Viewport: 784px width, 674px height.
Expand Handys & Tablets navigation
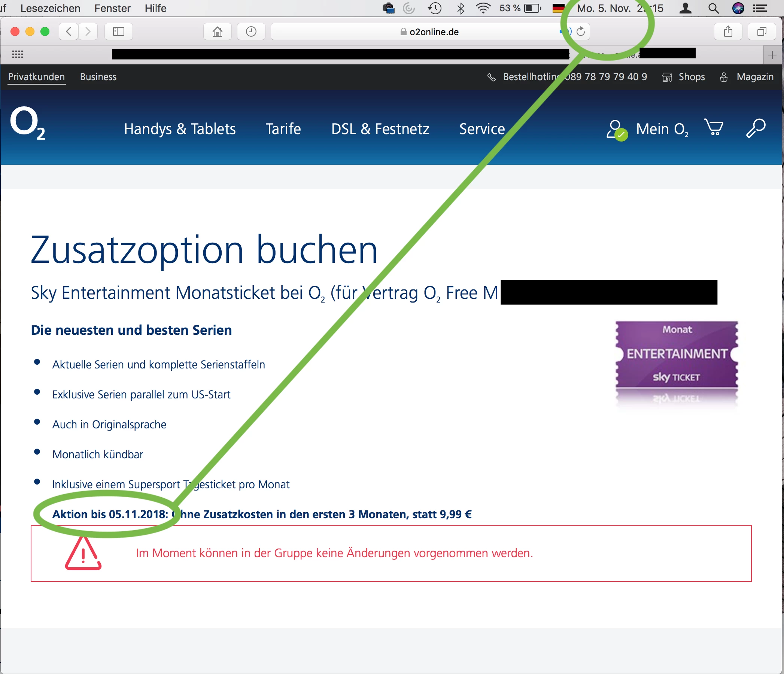(x=180, y=129)
